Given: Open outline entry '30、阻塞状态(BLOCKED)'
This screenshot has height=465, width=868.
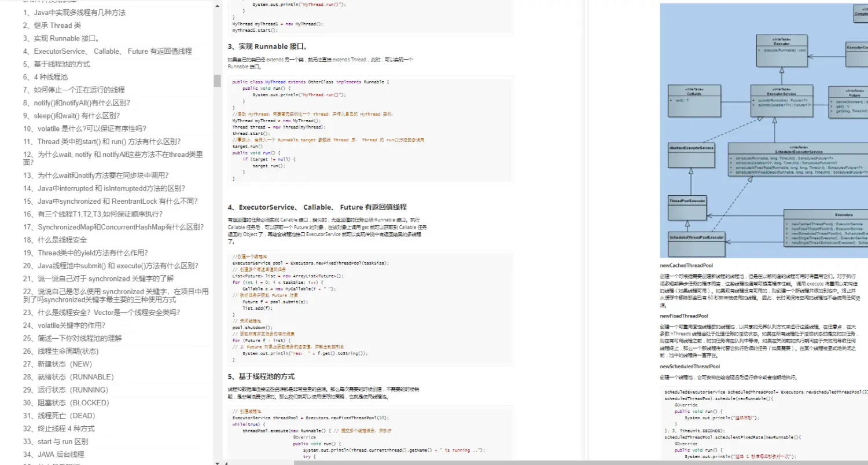Looking at the screenshot, I should [67, 402].
